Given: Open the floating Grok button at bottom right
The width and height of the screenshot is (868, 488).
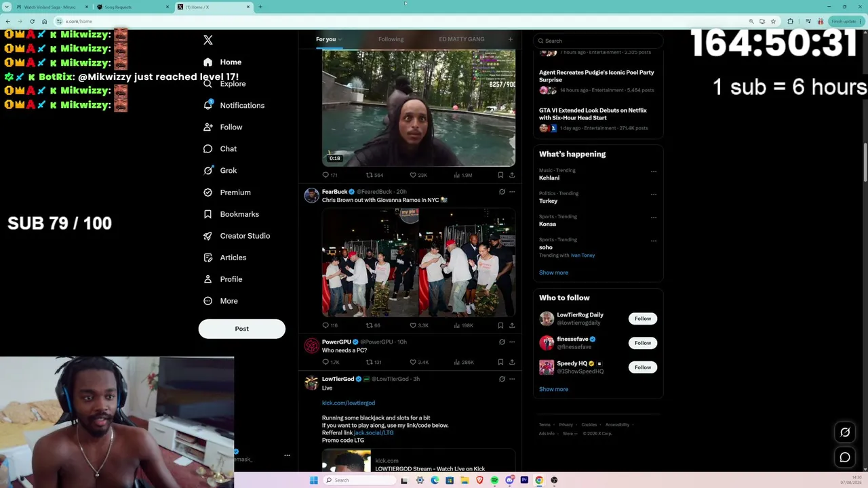Looking at the screenshot, I should point(845,432).
